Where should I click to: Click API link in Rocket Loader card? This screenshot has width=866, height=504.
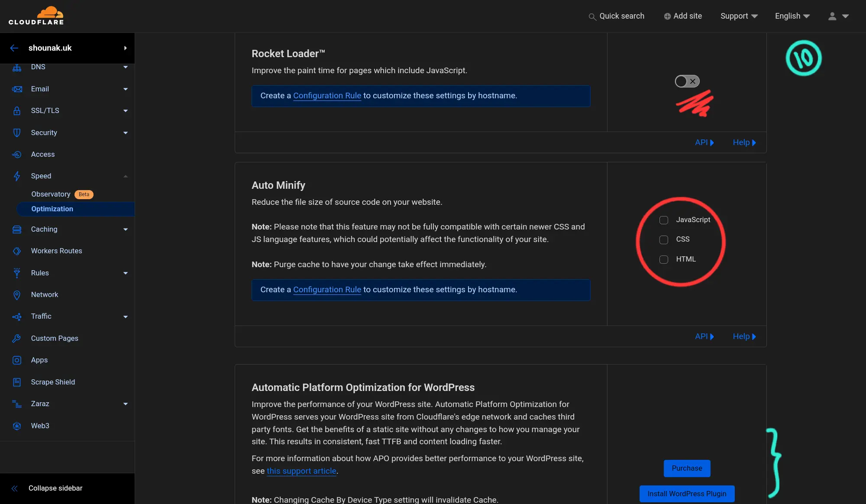[x=704, y=142]
